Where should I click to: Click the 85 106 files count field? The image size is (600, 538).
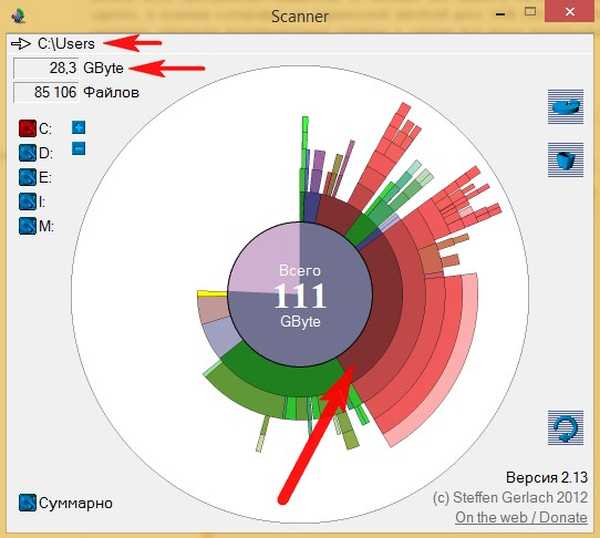[x=44, y=92]
